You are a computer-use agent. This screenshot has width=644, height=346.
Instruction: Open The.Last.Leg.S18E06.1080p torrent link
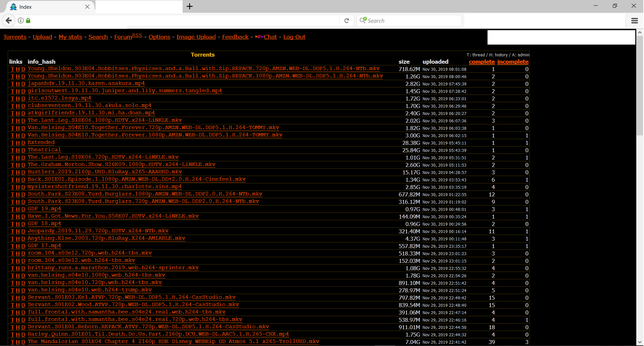coord(105,120)
